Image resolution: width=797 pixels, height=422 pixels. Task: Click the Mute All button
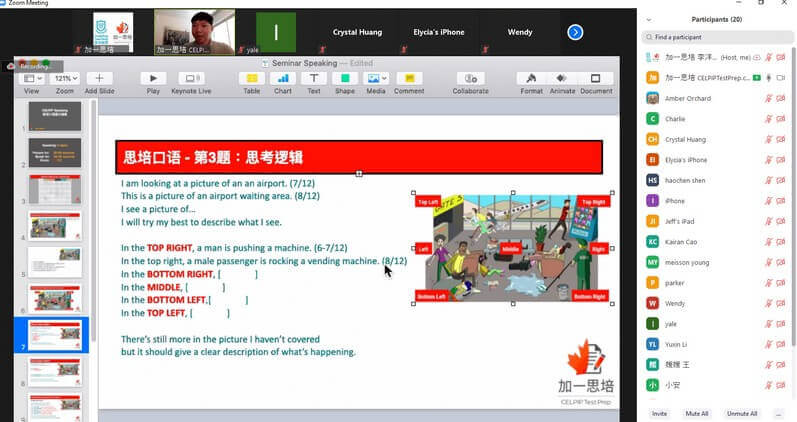click(696, 413)
